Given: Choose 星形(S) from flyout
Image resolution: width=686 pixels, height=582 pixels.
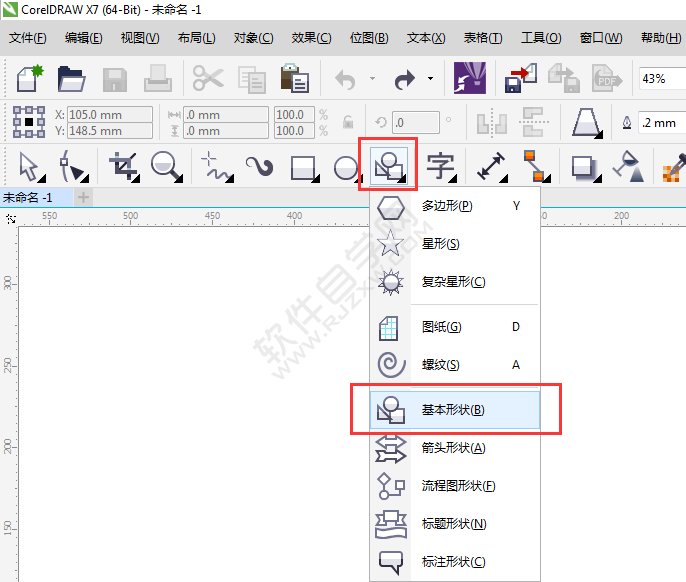Looking at the screenshot, I should tap(455, 244).
